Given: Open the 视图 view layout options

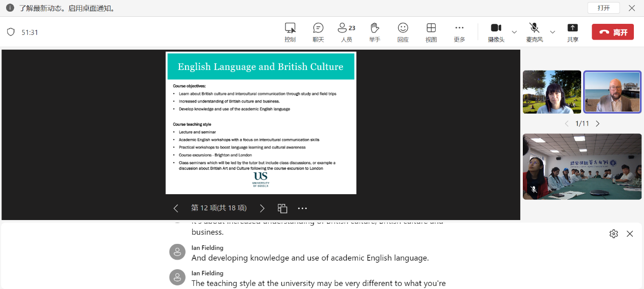Looking at the screenshot, I should tap(431, 32).
